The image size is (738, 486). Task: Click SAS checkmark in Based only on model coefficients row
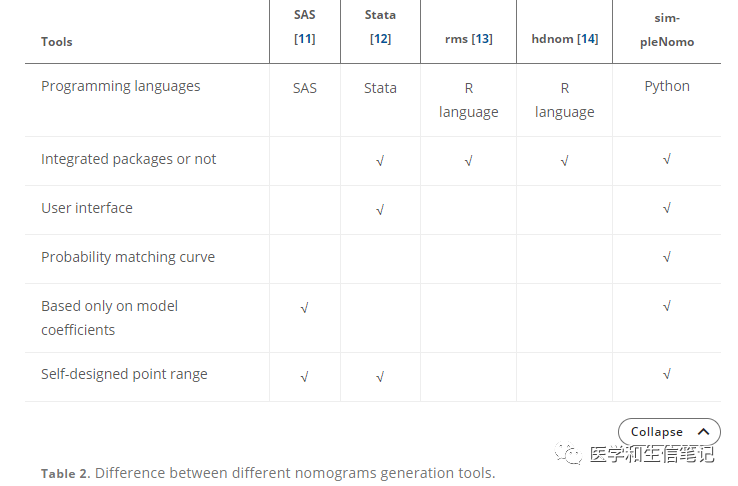pos(304,308)
